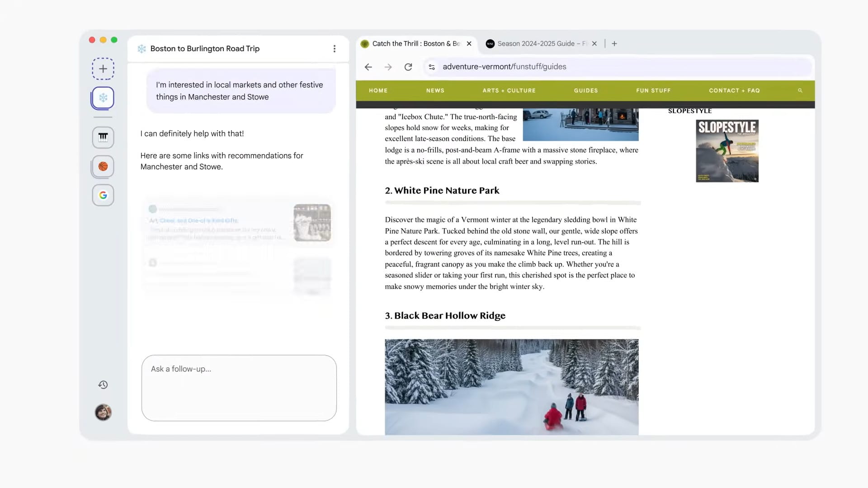Screen dimensions: 868x488
Task: Select the snowflake road trip sidebar icon
Action: 103,98
